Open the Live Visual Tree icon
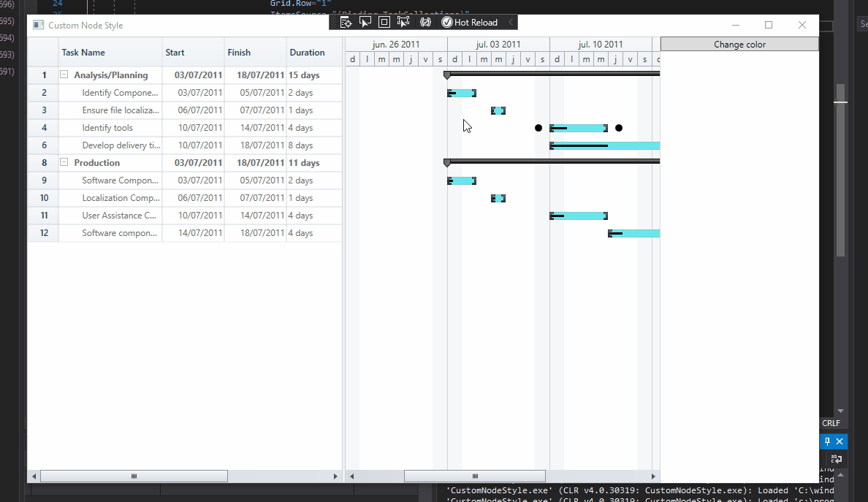 point(346,23)
